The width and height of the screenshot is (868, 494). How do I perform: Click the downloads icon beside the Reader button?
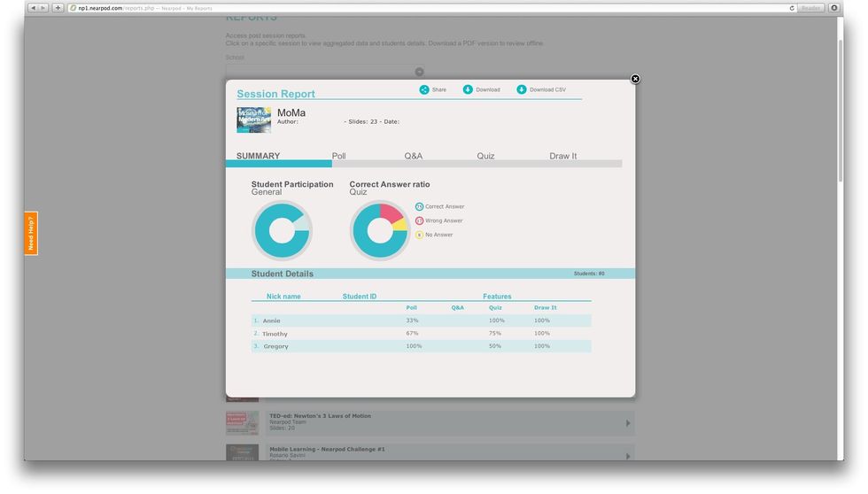coord(834,8)
